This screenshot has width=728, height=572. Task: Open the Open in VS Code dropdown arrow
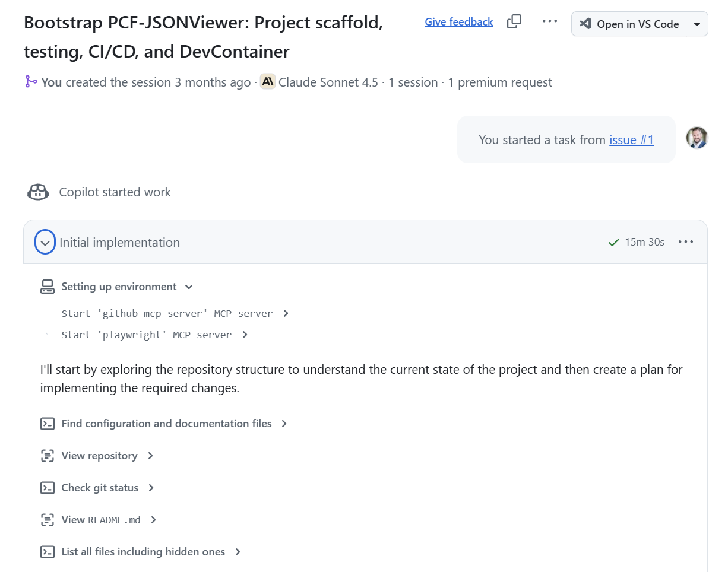click(x=696, y=24)
